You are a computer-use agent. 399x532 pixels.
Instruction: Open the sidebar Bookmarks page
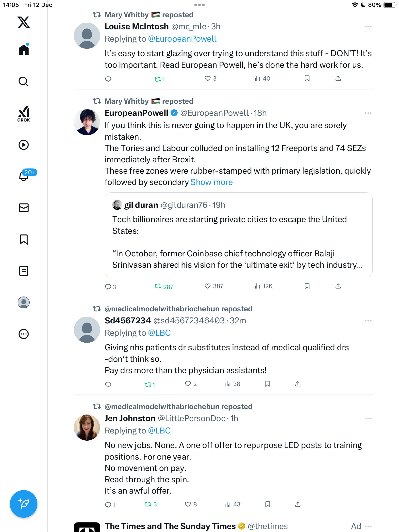tap(24, 239)
